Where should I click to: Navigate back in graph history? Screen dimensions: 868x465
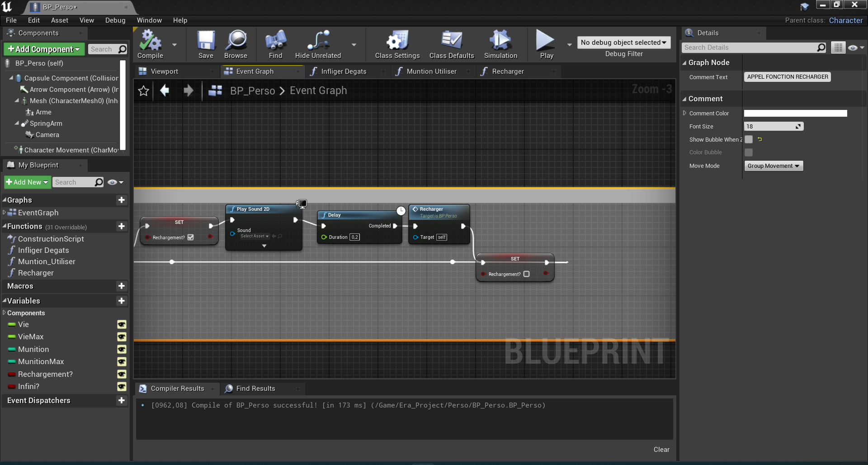click(165, 90)
